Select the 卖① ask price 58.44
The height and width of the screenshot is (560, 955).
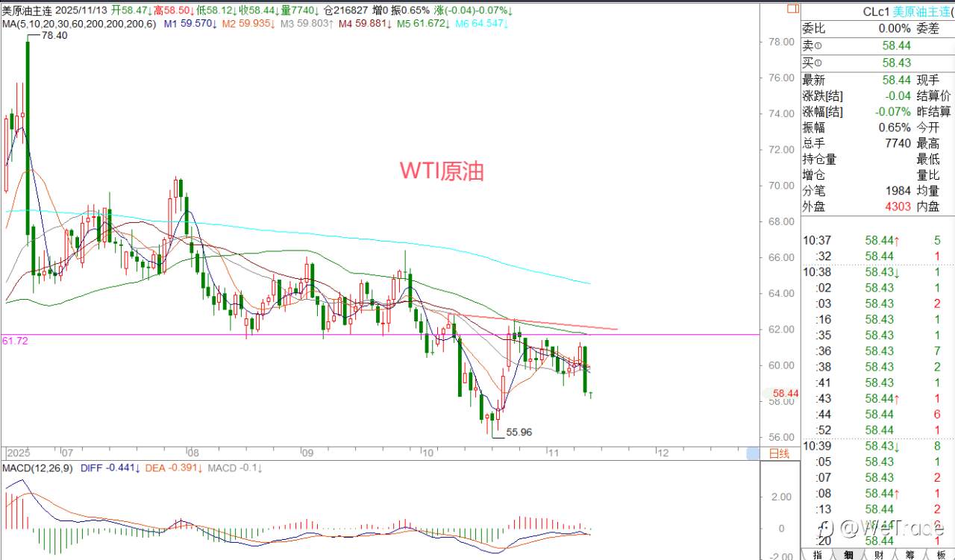tap(895, 45)
